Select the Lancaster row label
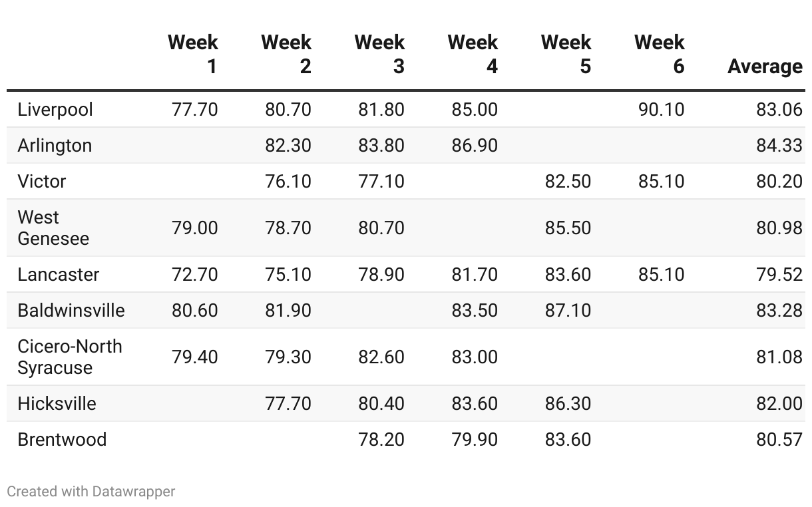This screenshot has width=812, height=507. click(59, 275)
